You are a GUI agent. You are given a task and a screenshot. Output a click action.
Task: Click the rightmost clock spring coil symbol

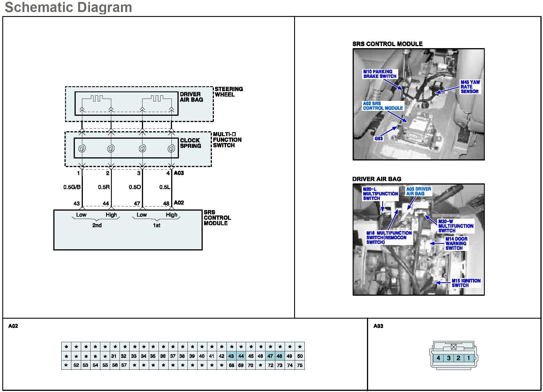(x=171, y=148)
